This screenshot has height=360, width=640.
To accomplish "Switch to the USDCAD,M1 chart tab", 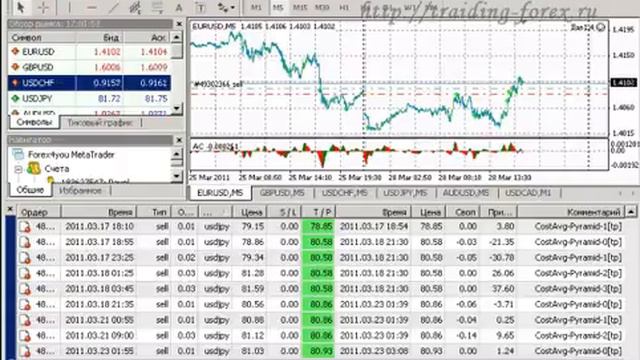I will (x=528, y=193).
